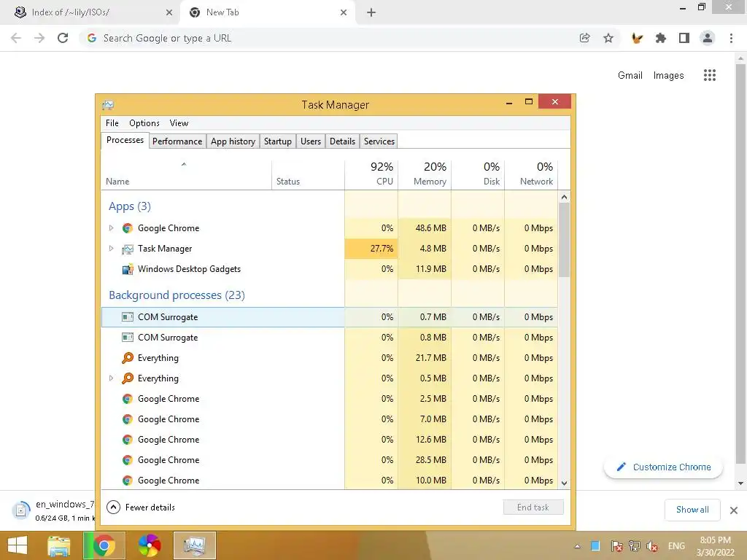747x560 pixels.
Task: Open Chrome profile avatar
Action: (708, 38)
